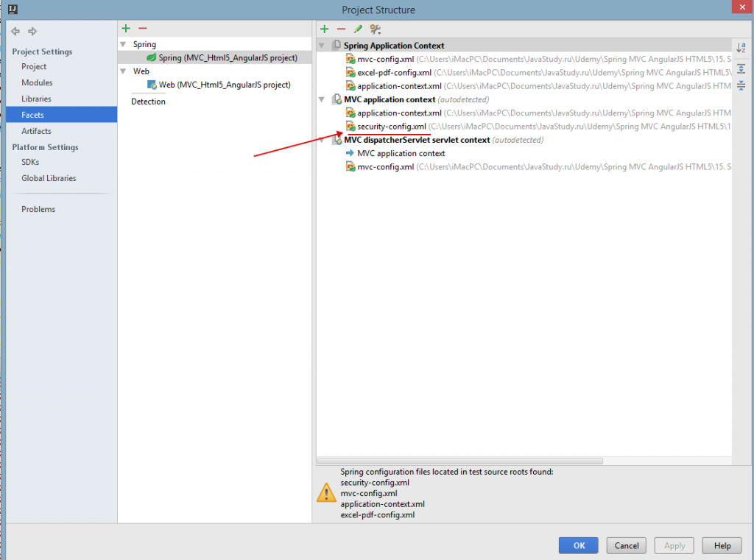
Task: Open the Modules settings section
Action: click(37, 82)
